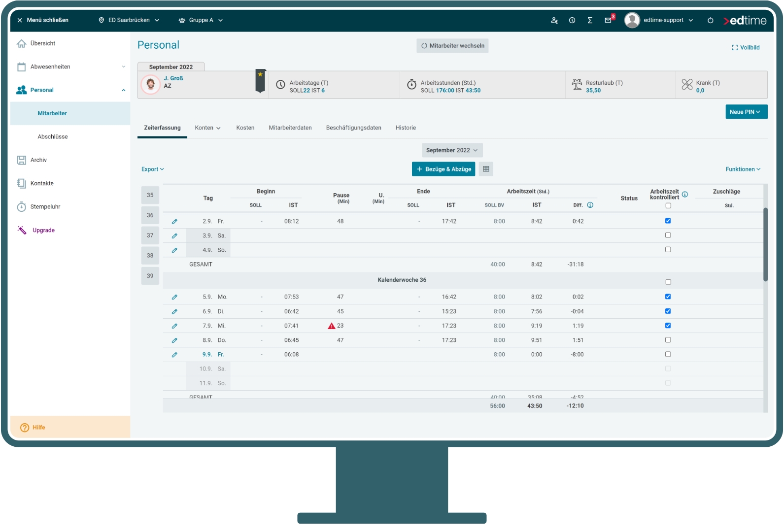Edit the 9.9. Fr. time entry
The image size is (784, 532).
pyautogui.click(x=174, y=355)
